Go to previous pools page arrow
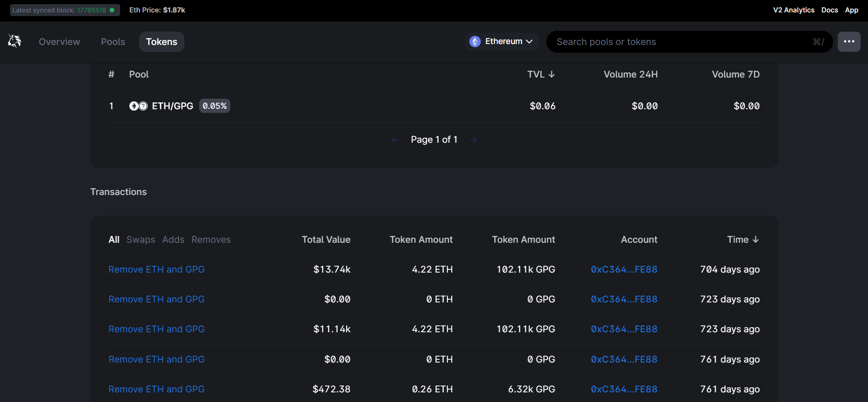 click(x=395, y=140)
